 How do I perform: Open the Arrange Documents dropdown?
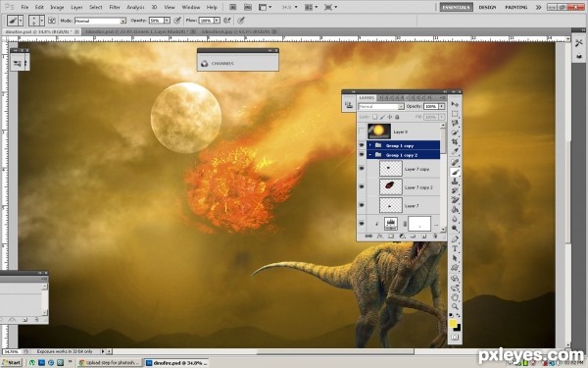pos(312,7)
